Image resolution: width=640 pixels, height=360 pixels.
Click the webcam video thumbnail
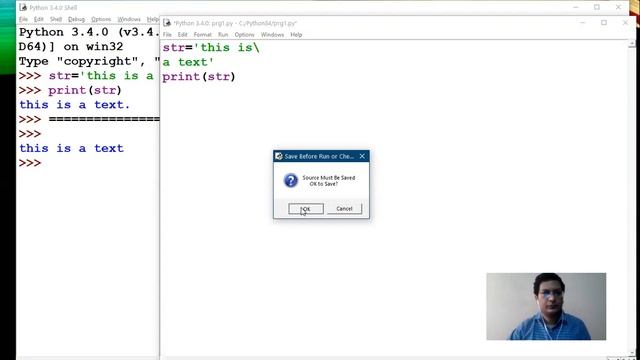546,306
